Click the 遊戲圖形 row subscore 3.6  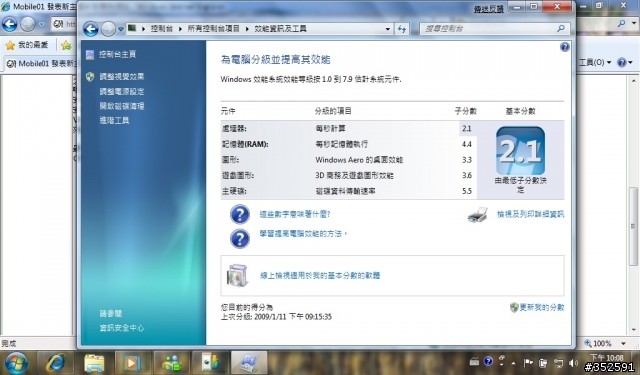467,175
